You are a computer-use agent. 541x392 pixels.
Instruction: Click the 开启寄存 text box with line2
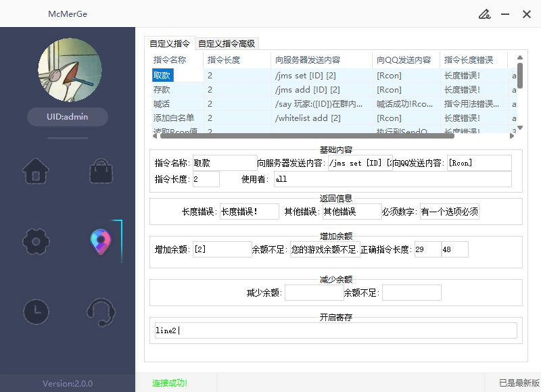coord(335,330)
